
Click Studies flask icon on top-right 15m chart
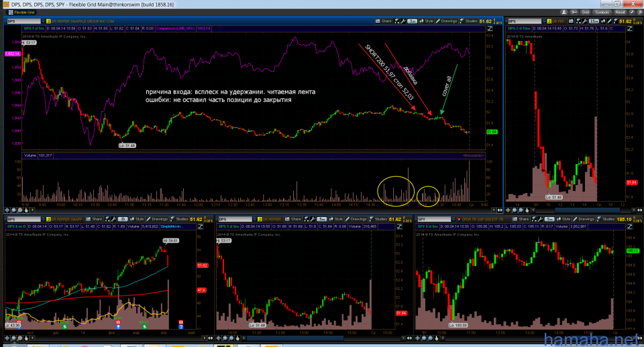pos(616,21)
